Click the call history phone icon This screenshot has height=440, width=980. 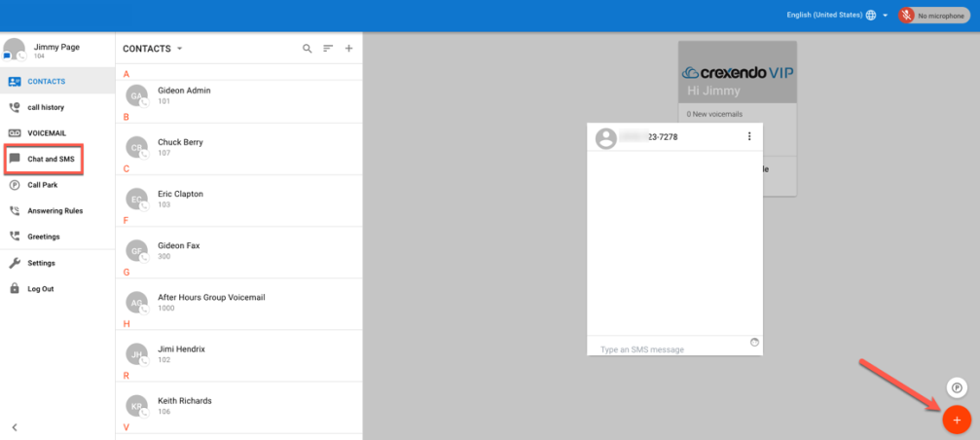pos(15,107)
